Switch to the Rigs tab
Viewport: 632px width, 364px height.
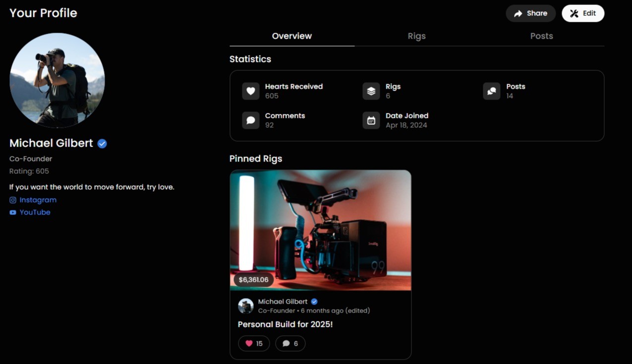416,36
